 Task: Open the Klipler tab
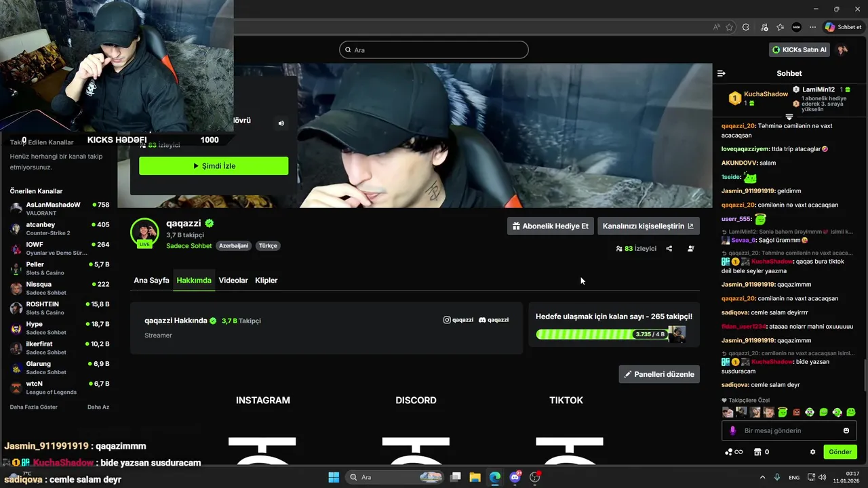click(x=267, y=280)
